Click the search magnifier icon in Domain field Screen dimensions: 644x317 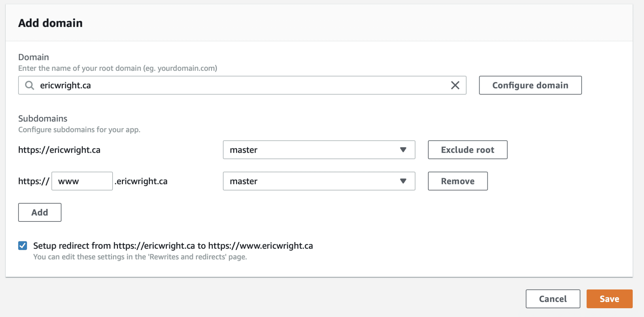coord(30,85)
